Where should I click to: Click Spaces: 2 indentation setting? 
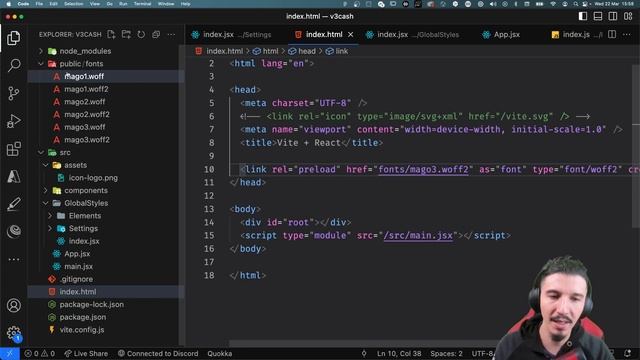[446, 353]
